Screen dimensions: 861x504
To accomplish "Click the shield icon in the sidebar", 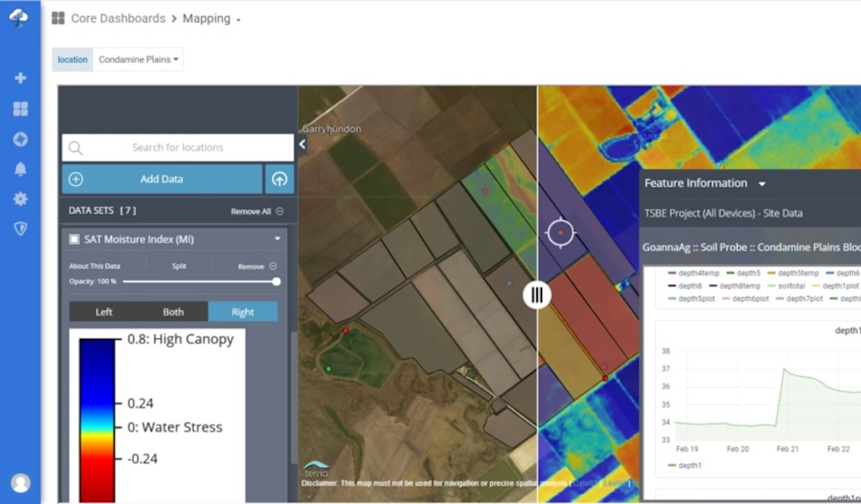I will (21, 229).
